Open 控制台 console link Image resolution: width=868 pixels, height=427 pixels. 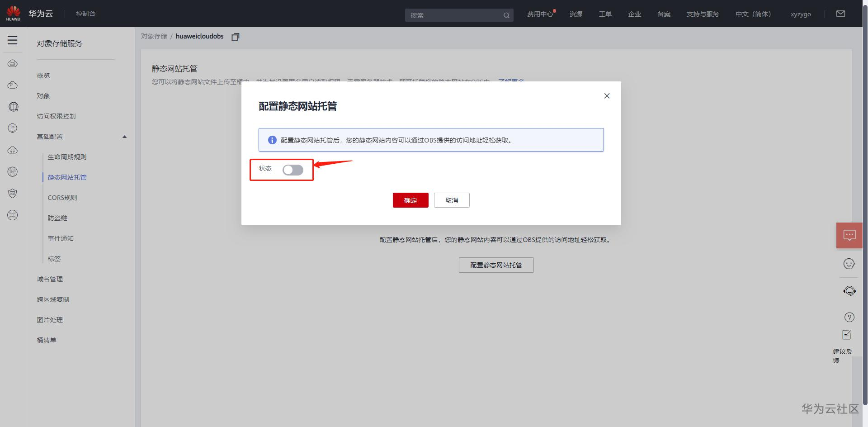pyautogui.click(x=85, y=14)
